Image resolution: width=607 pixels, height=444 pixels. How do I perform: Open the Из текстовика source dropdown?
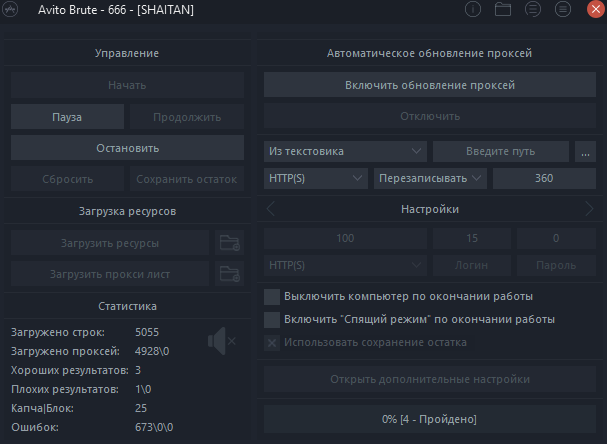(346, 151)
